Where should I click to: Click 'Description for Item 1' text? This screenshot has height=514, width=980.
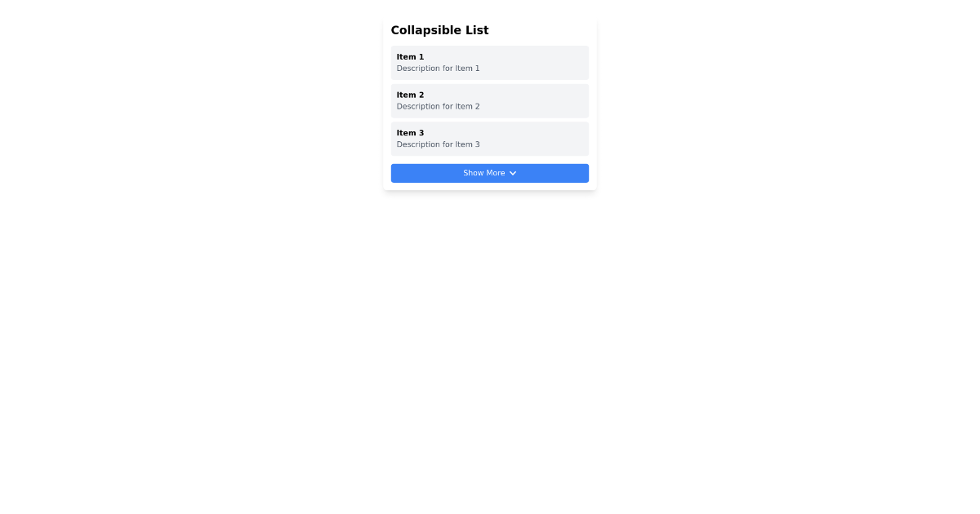point(438,69)
